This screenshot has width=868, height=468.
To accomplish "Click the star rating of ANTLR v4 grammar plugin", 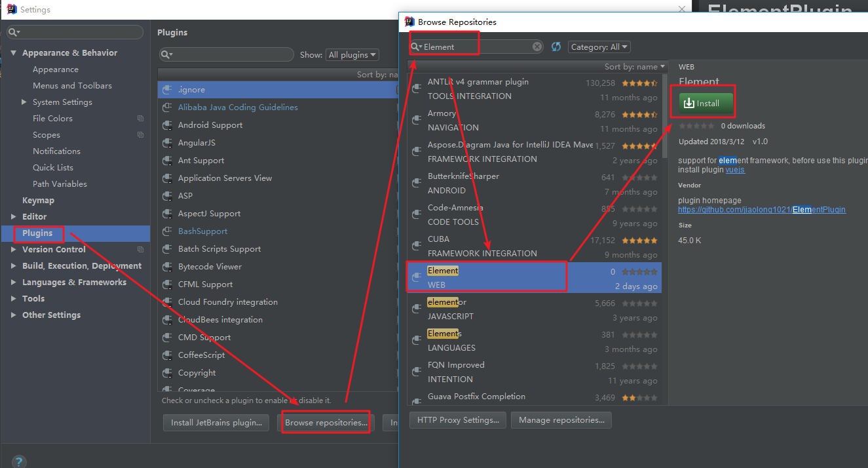I will 639,83.
